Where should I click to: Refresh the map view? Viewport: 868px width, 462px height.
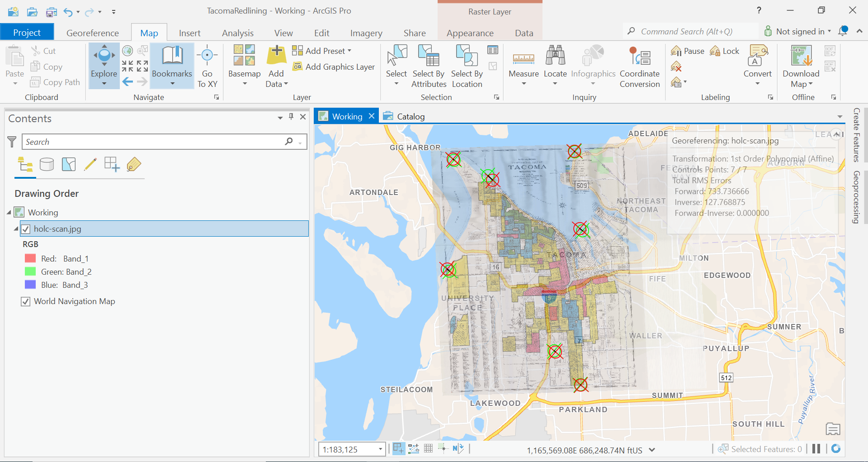click(x=836, y=448)
